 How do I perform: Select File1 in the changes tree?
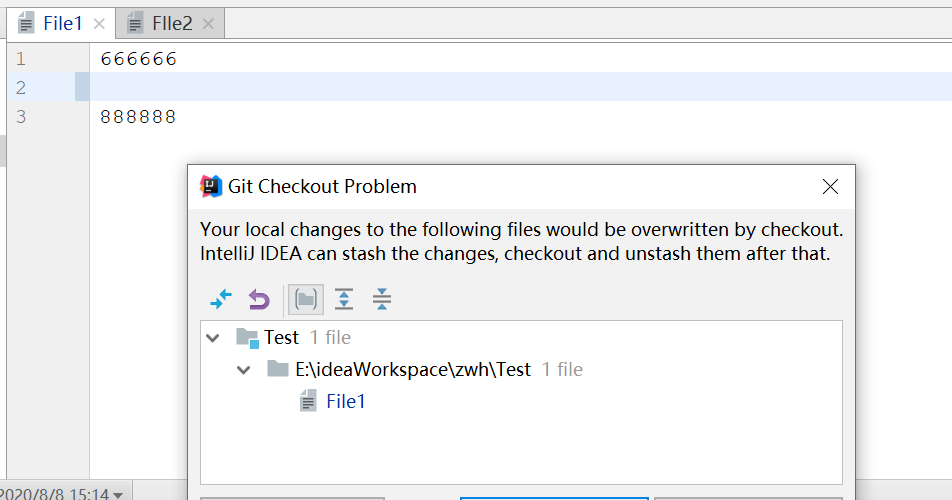point(345,401)
